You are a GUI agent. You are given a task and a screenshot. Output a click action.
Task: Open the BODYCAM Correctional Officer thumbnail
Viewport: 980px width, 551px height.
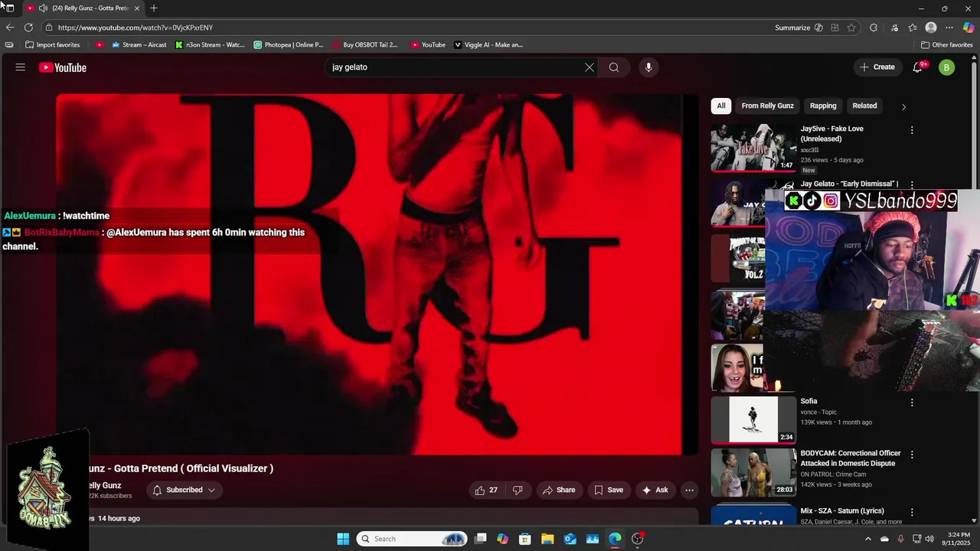coord(753,472)
